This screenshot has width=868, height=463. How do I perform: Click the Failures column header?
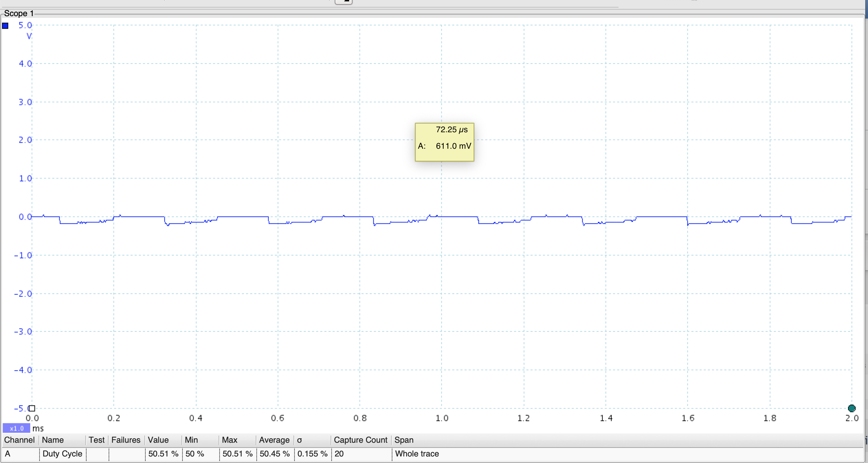click(126, 440)
